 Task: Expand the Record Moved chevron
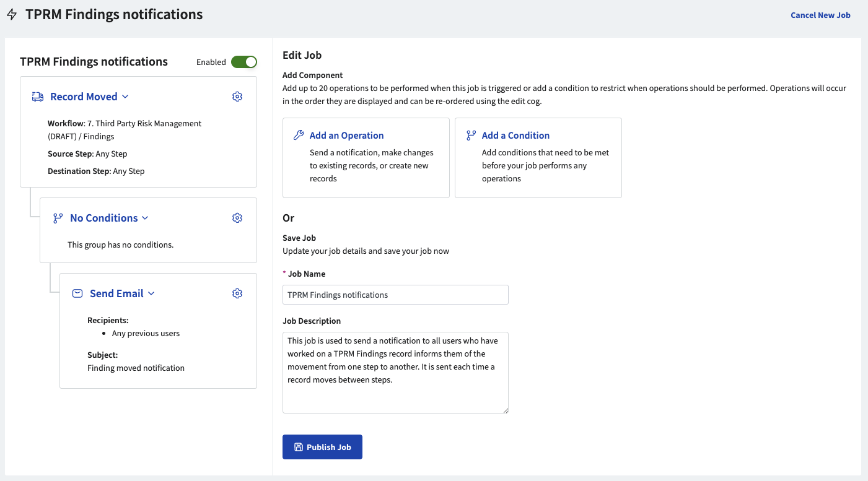click(x=125, y=97)
